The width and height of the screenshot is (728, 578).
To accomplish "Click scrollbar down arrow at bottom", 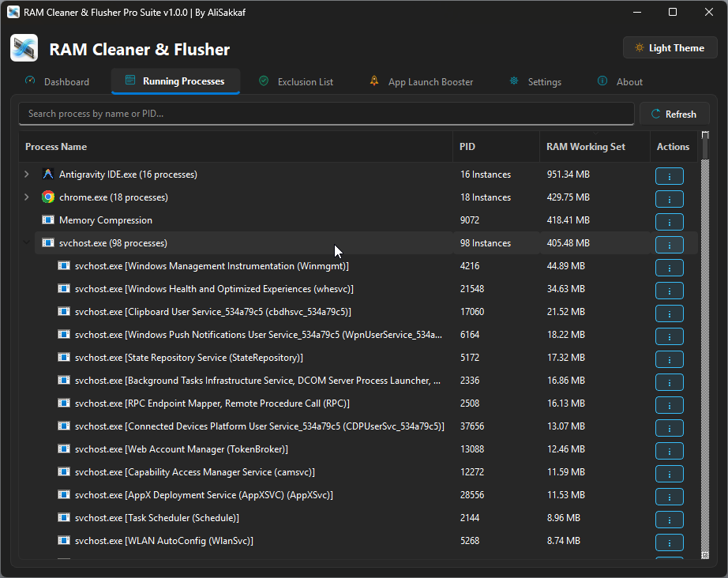I will point(705,555).
